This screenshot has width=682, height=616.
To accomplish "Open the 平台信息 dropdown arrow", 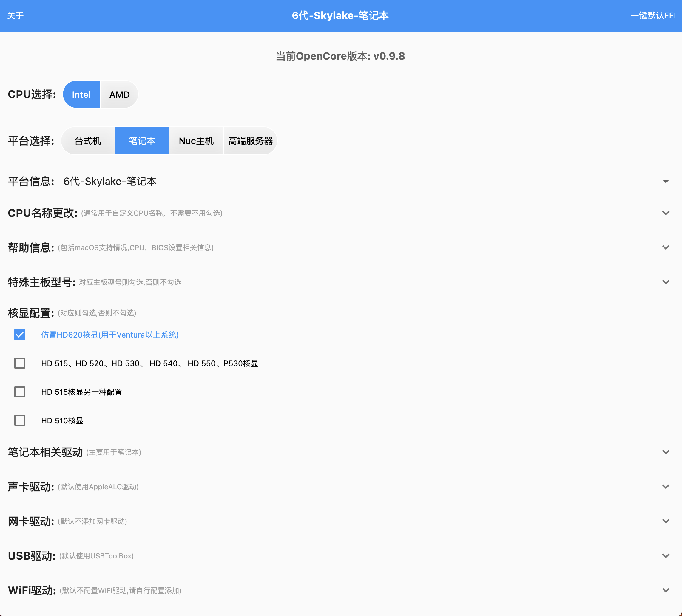I will 665,182.
